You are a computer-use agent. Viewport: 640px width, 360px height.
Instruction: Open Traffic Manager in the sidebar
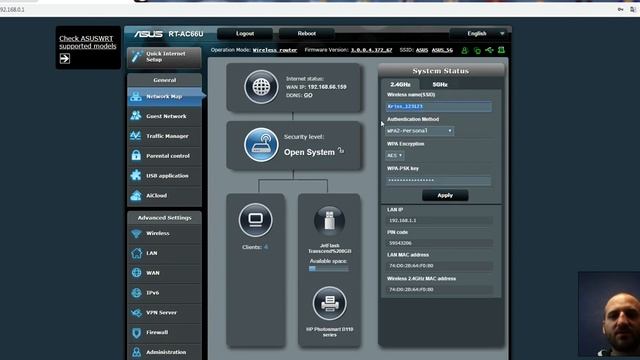pyautogui.click(x=164, y=136)
